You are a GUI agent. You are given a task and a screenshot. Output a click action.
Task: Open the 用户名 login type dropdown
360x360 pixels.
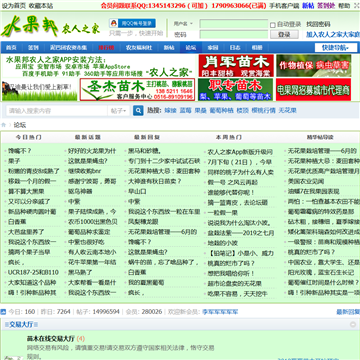(x=183, y=24)
